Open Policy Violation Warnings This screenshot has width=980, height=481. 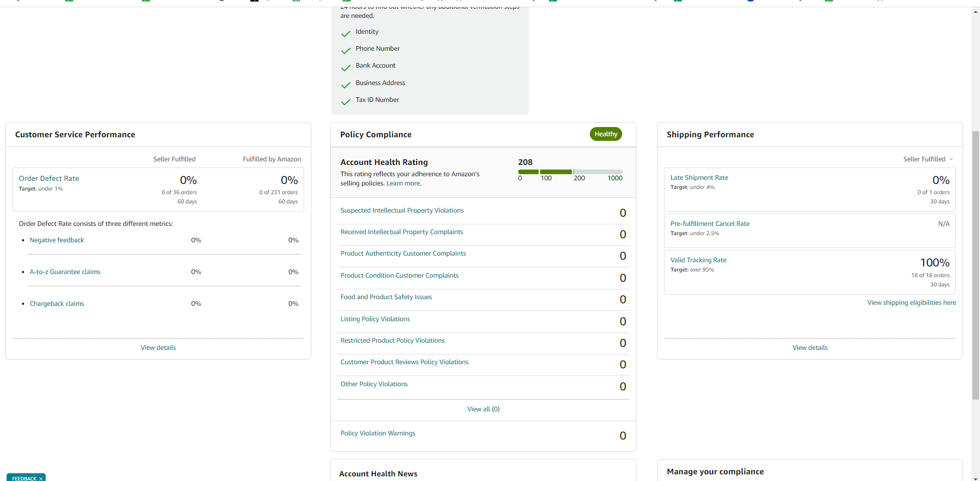click(x=378, y=433)
